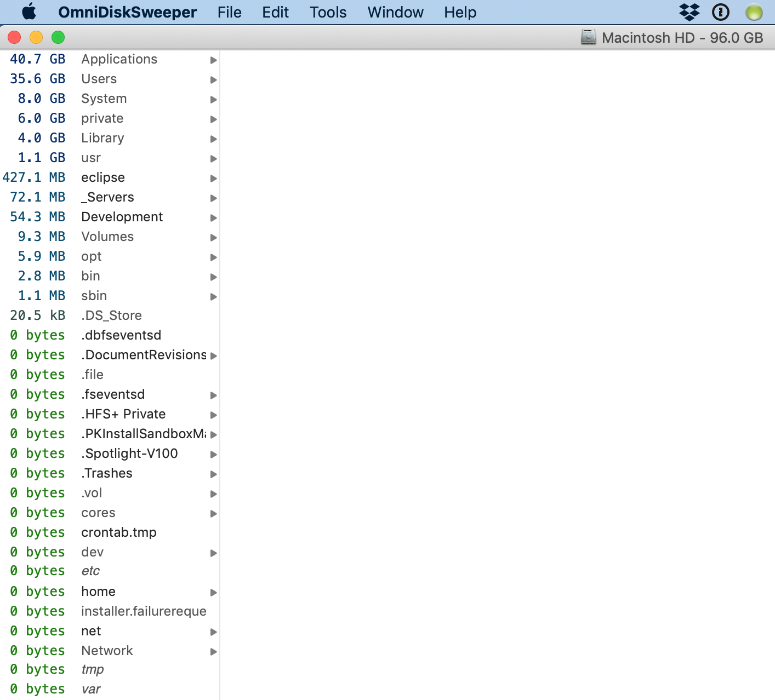775x700 pixels.
Task: Open the File menu
Action: (x=229, y=12)
